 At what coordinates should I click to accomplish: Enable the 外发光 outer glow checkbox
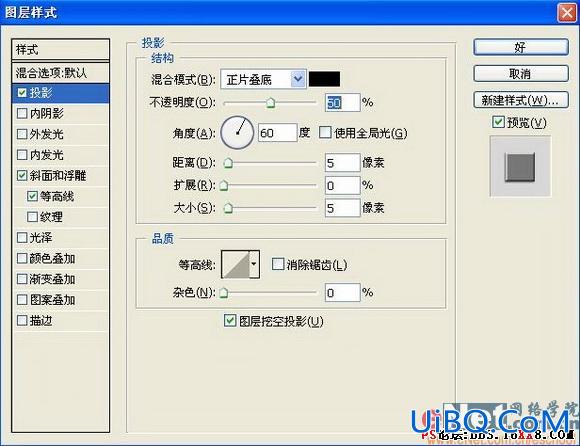click(22, 134)
